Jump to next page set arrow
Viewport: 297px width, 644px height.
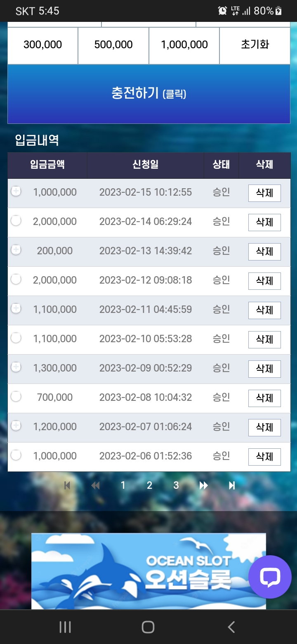204,485
